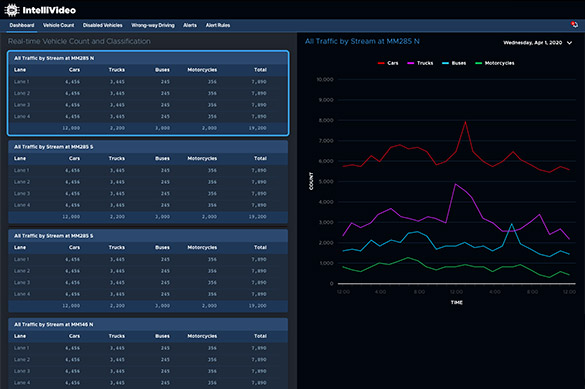Expand the date dropdown chevron

(570, 43)
